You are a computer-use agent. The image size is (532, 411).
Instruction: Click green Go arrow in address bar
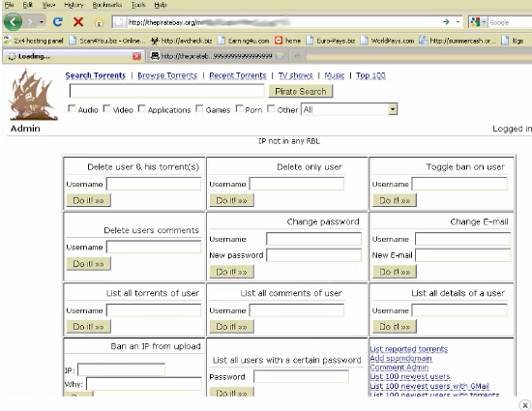coord(446,22)
